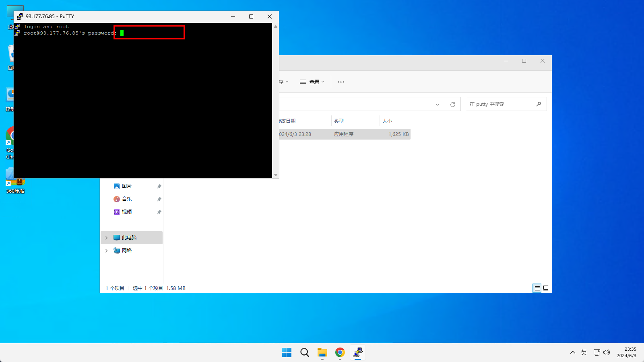Screen dimensions: 644x362
Task: Click PuTTY scrollbar down arrow
Action: (x=276, y=175)
